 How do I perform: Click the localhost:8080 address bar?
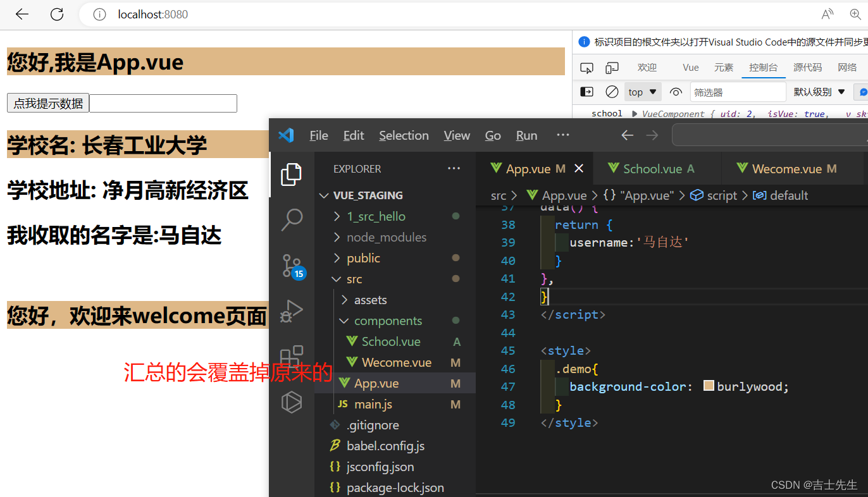(152, 14)
